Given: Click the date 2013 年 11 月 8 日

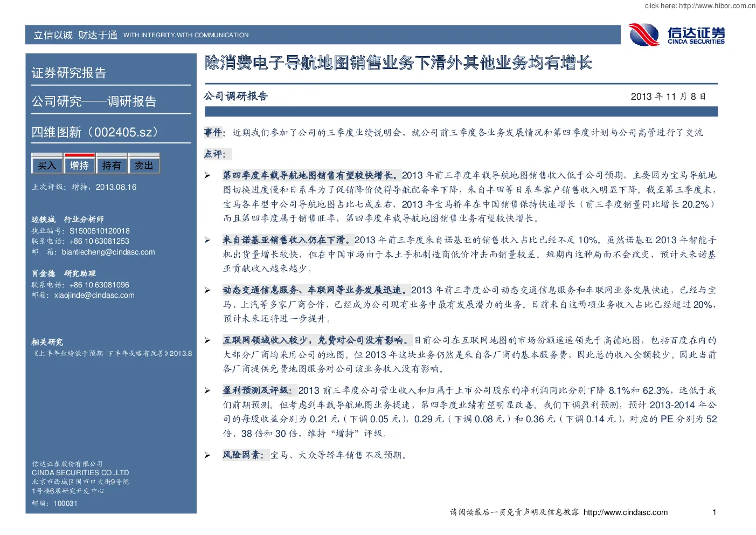Looking at the screenshot, I should click(668, 97).
